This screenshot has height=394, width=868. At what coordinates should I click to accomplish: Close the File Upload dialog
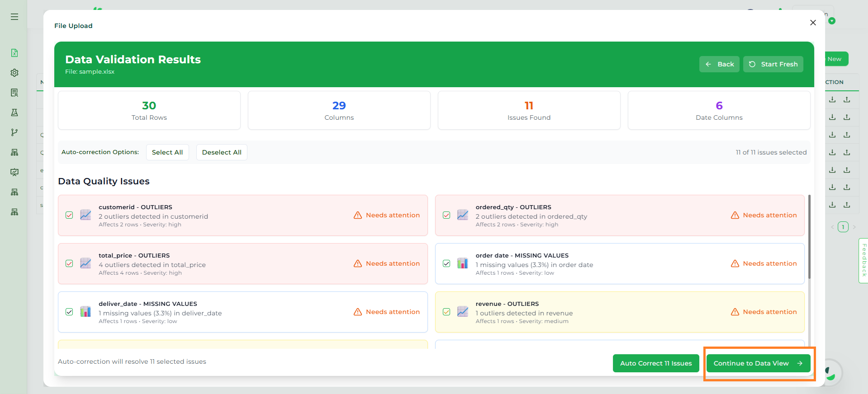click(813, 23)
